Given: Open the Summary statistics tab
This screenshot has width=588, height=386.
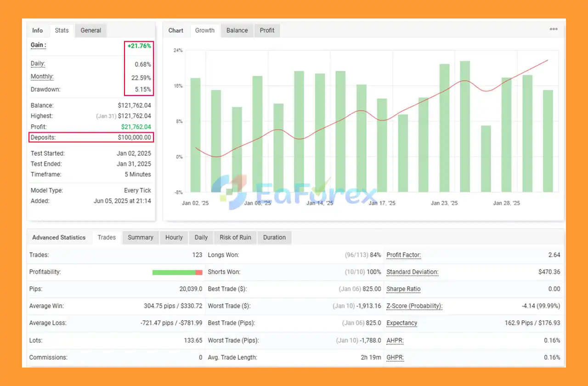Looking at the screenshot, I should point(140,238).
